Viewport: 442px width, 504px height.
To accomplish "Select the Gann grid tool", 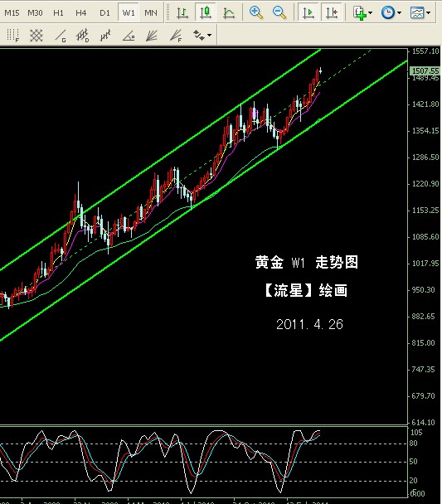I will point(36,36).
